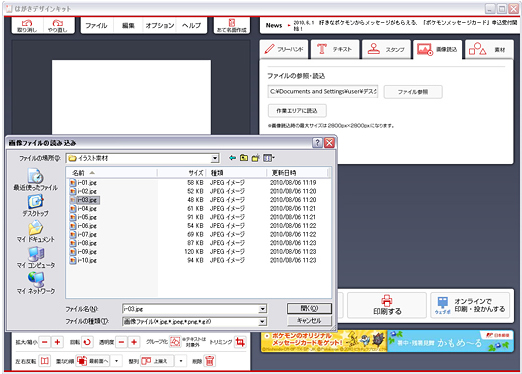Select the file i-09.jpg
The height and width of the screenshot is (374, 522).
(83, 252)
